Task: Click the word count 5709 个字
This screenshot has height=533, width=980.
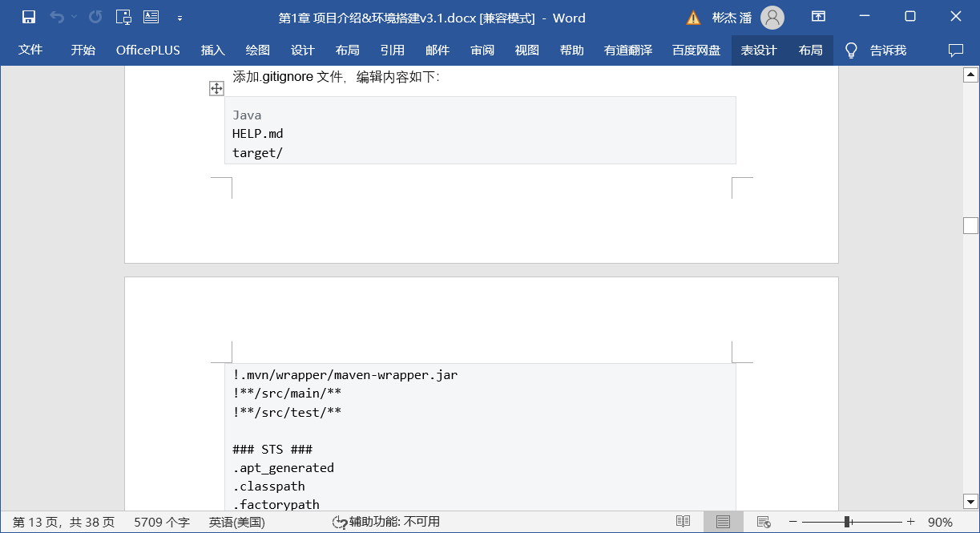Action: (162, 522)
